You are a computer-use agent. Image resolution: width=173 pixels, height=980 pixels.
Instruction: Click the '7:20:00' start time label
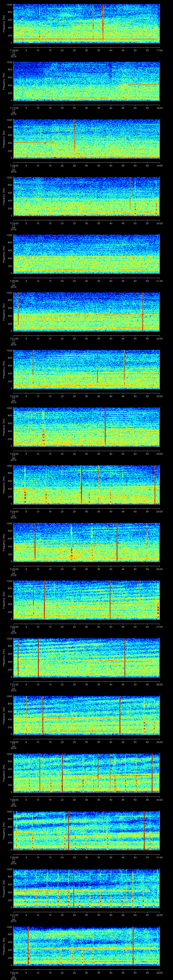click(14, 281)
